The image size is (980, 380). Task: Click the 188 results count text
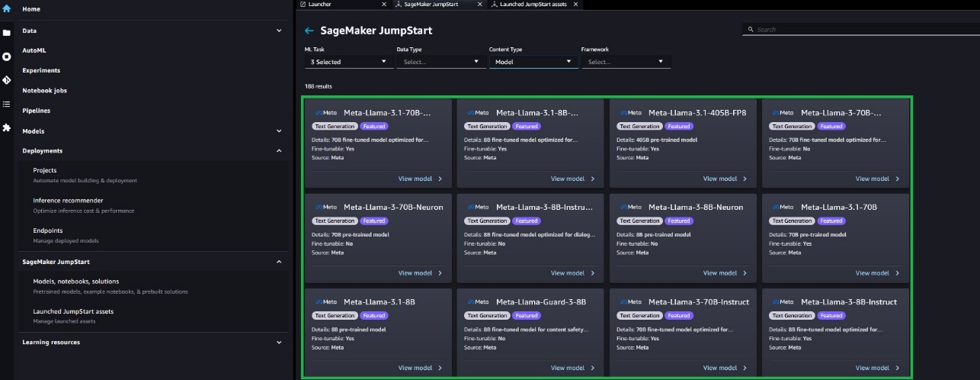click(319, 86)
